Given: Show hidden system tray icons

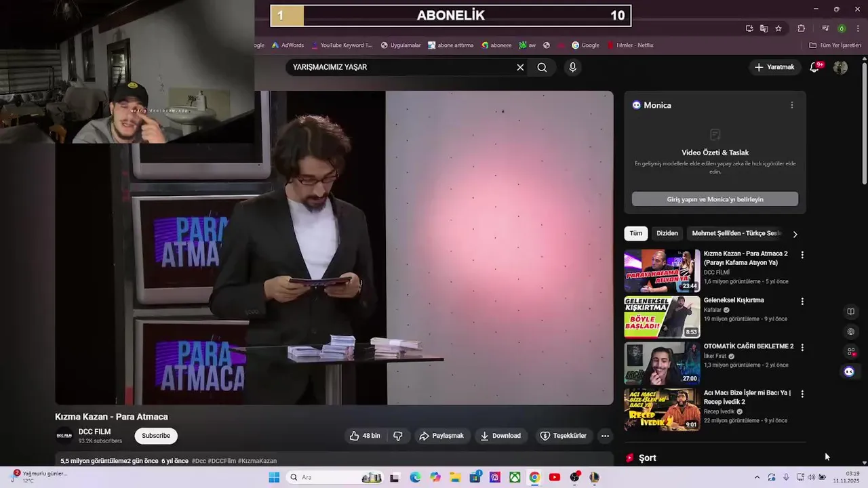Looking at the screenshot, I should [757, 477].
